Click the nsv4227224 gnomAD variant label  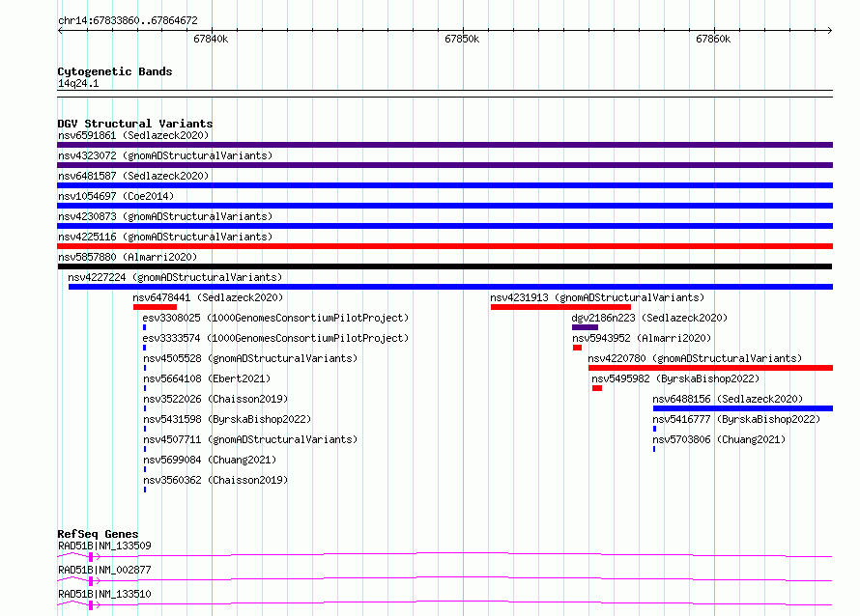[x=175, y=277]
